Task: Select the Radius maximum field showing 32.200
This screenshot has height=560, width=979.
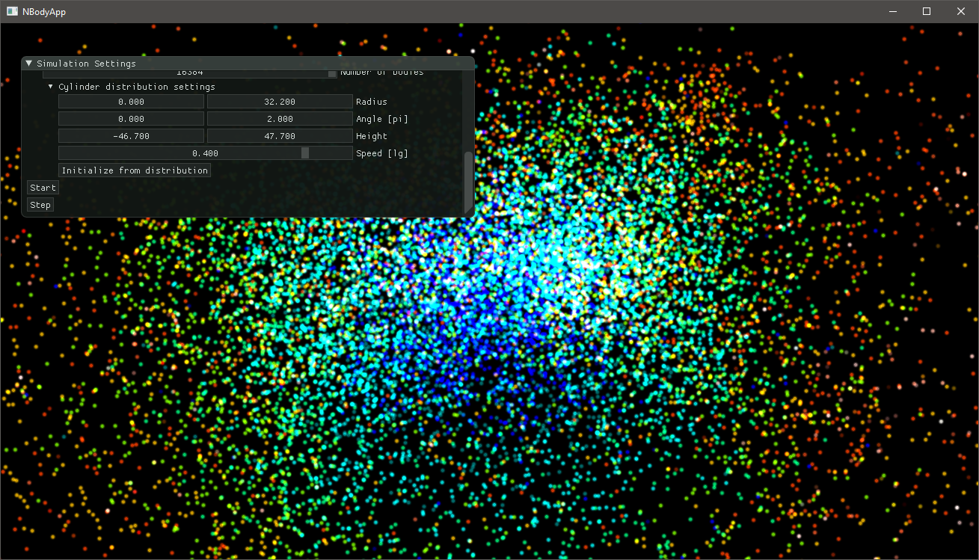Action: click(x=279, y=102)
